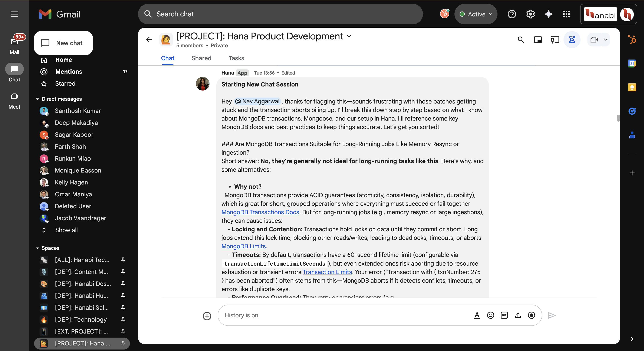The width and height of the screenshot is (644, 351).
Task: Open Contacts side panel
Action: (632, 135)
